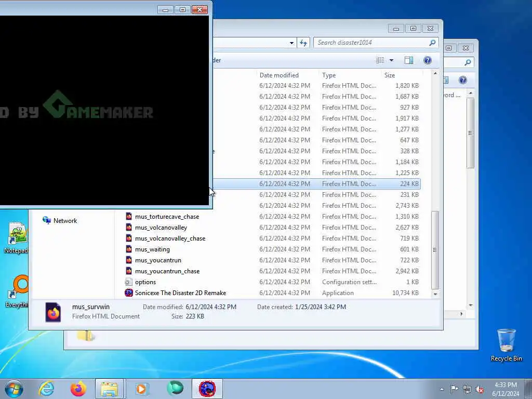Screen dimensions: 532x399
Task: Sort by the Date modified column
Action: [x=279, y=75]
